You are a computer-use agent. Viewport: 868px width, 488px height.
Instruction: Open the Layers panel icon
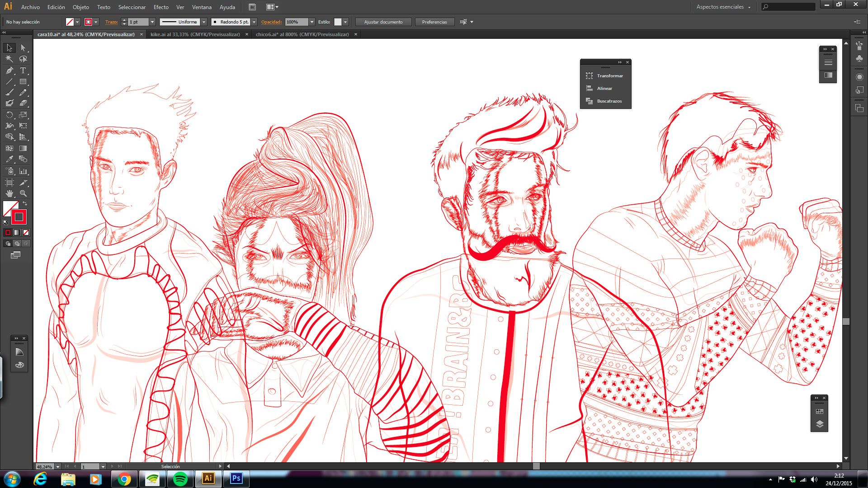tap(820, 424)
